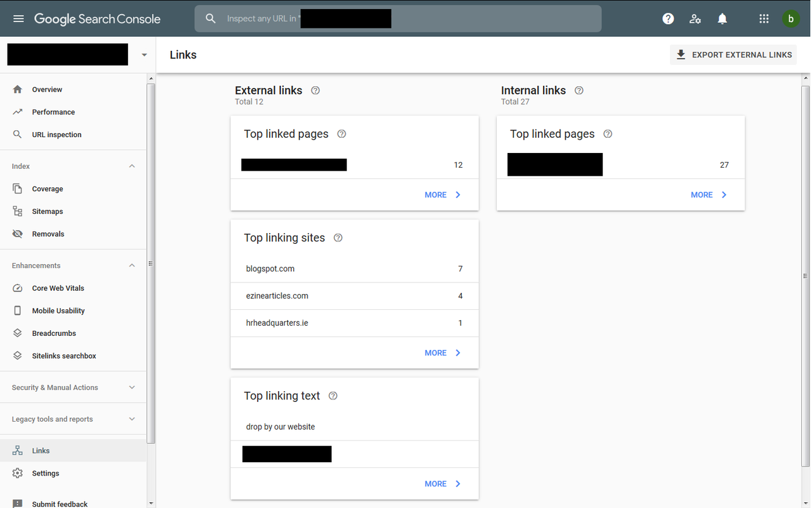Open the property selector dropdown arrow
812x508 pixels.
144,55
